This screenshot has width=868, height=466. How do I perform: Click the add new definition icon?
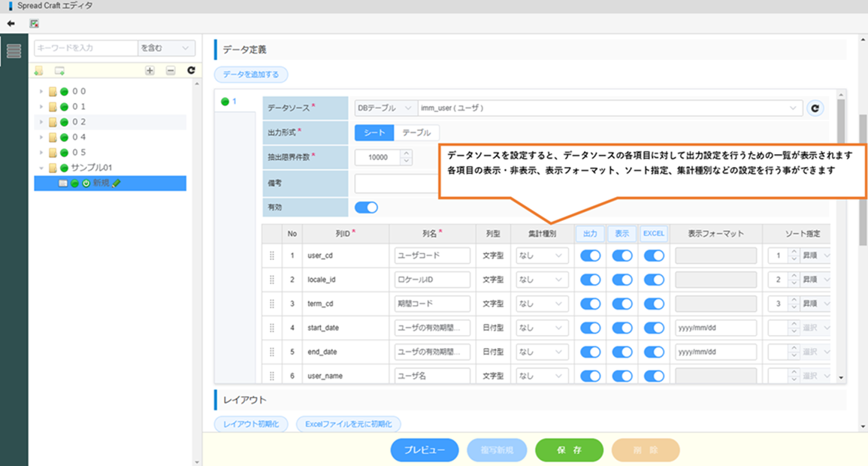point(59,71)
